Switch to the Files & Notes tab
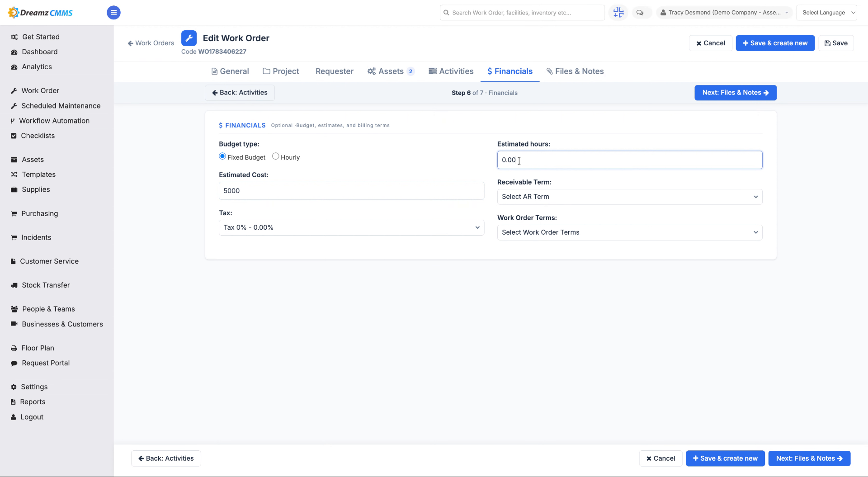868x477 pixels. pos(575,71)
